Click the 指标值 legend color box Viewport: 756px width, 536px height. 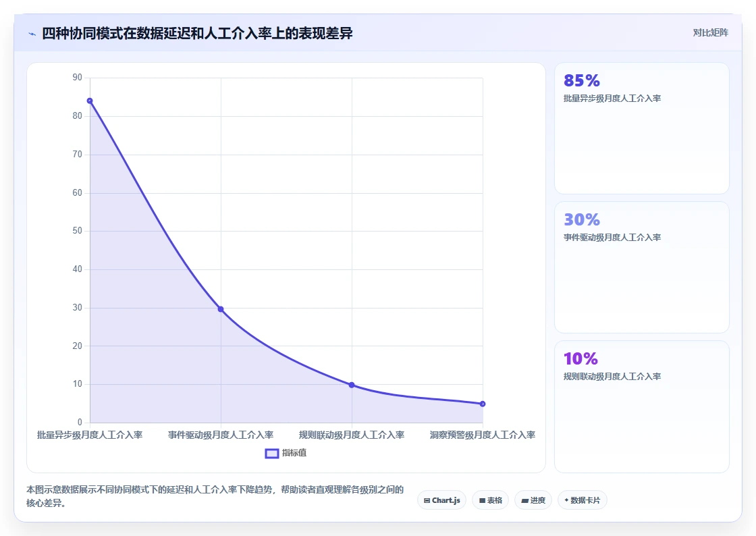click(x=272, y=453)
